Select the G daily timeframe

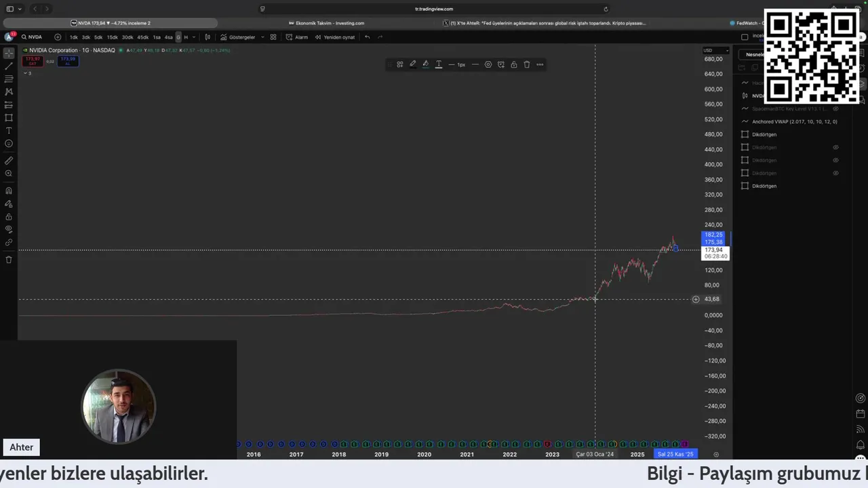[x=178, y=37]
